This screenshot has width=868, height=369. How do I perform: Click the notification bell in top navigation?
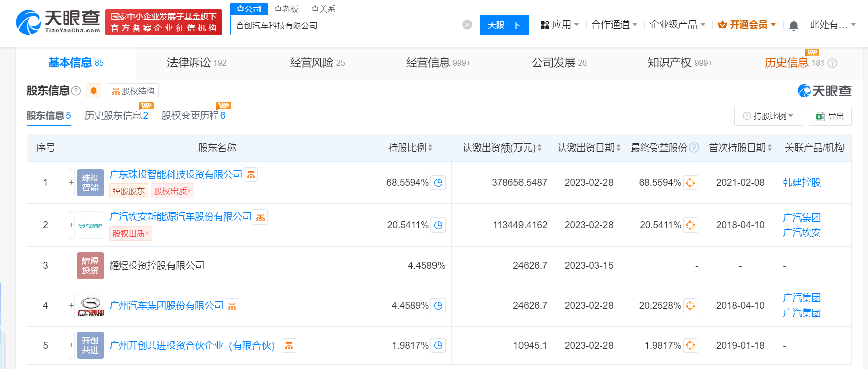pyautogui.click(x=794, y=25)
